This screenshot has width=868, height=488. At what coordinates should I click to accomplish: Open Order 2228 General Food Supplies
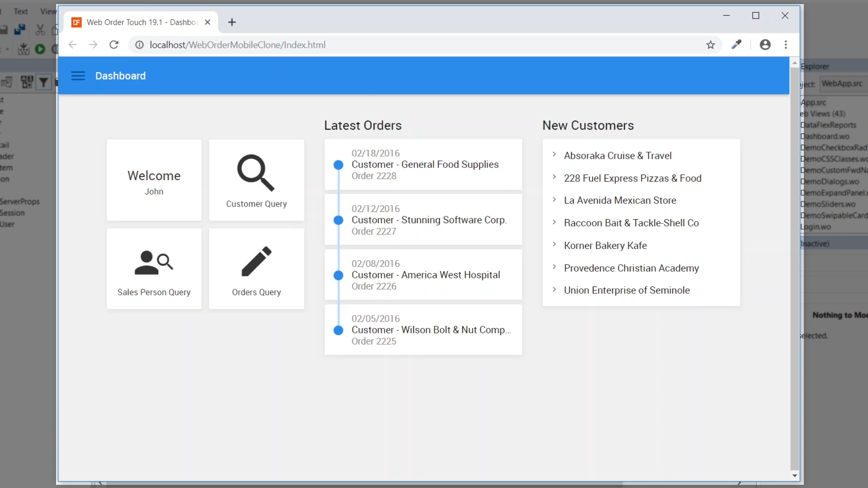425,164
